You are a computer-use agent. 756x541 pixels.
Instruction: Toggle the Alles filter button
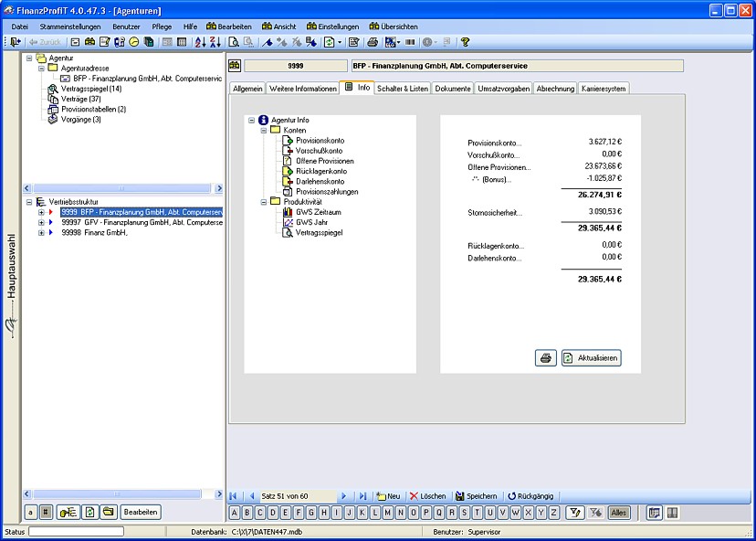[619, 513]
